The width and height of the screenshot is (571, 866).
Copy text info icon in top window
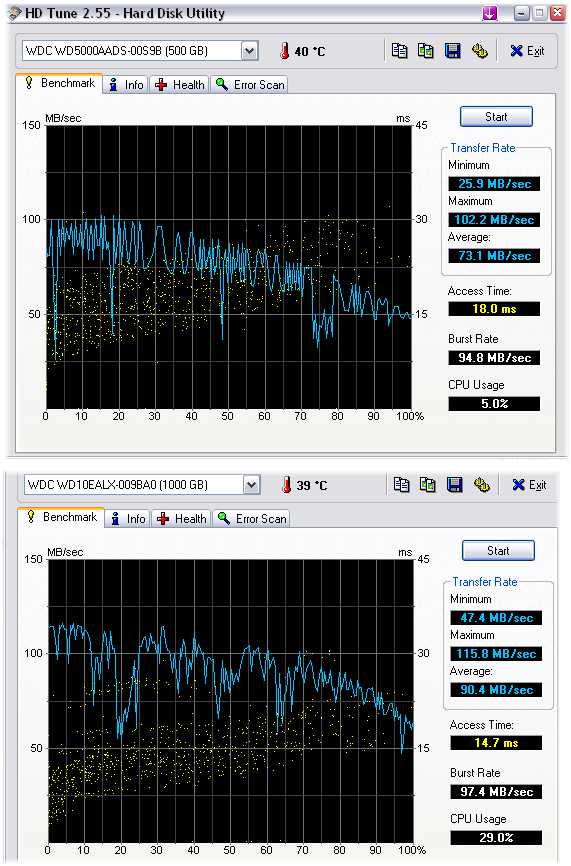[399, 51]
